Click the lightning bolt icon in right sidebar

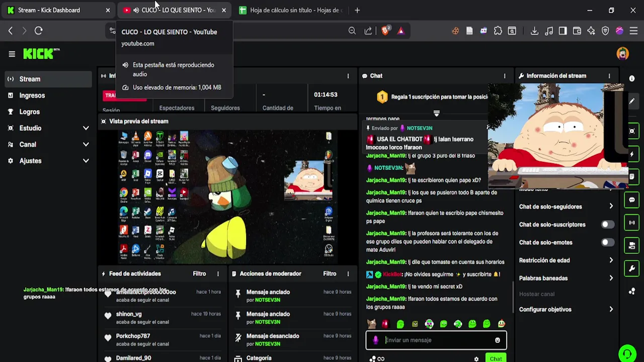click(632, 154)
